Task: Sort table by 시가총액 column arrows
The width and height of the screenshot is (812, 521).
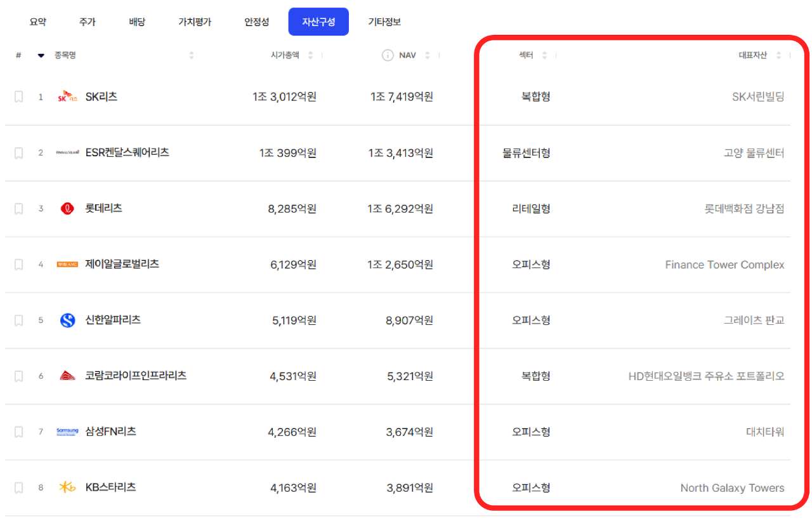Action: click(x=310, y=55)
